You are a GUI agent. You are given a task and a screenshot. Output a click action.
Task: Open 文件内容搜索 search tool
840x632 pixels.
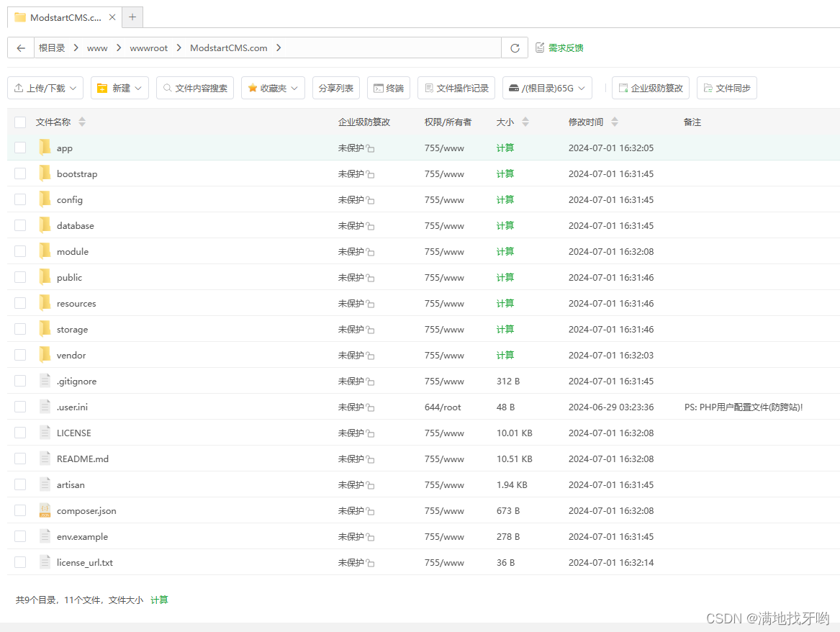click(195, 87)
